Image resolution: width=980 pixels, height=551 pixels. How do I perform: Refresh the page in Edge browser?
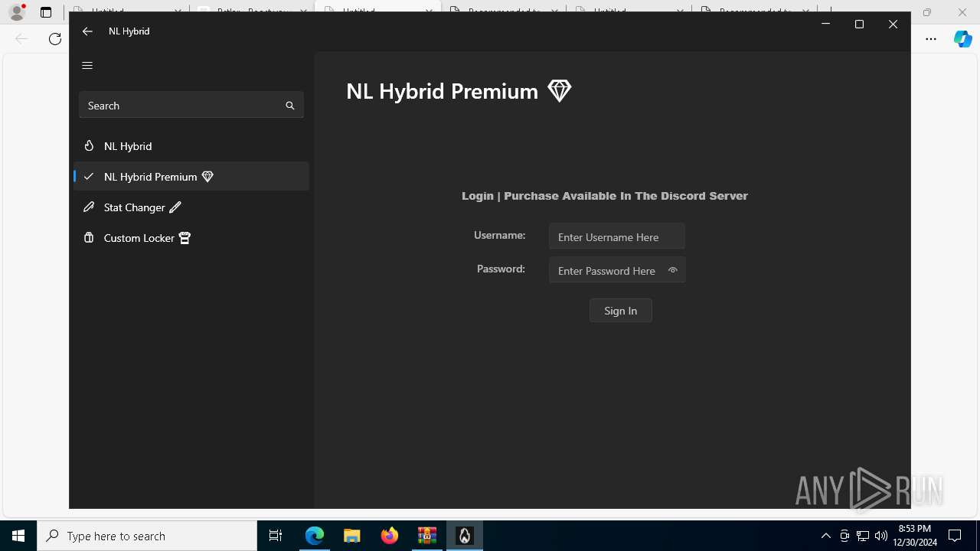coord(55,39)
